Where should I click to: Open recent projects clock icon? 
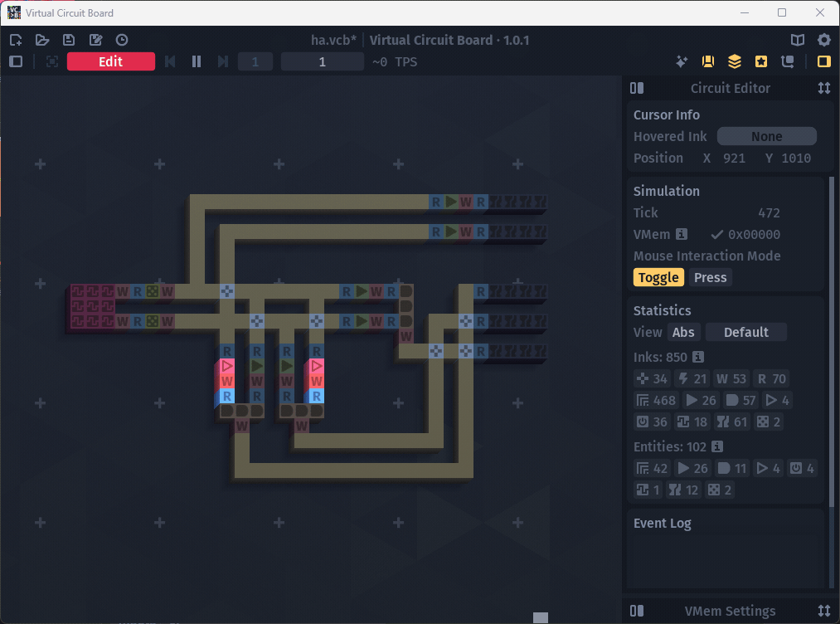122,40
